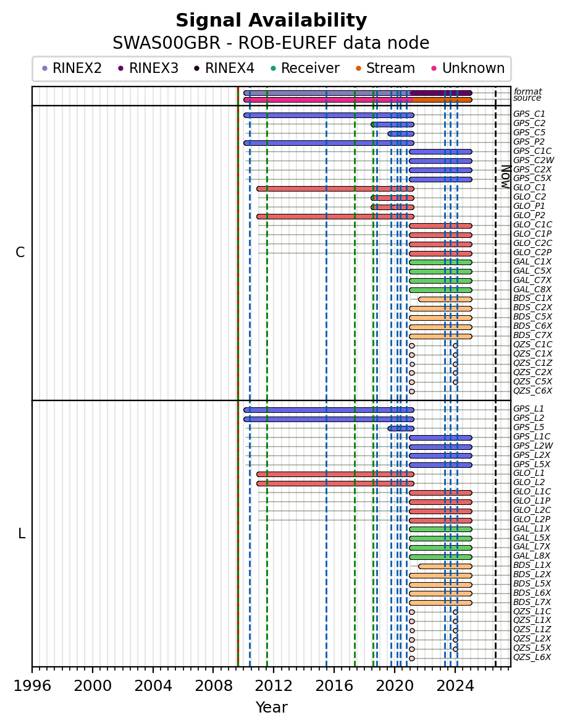This screenshot has height=728, width=567.
Task: Click the blue bar in GPS_P2 row
Action: coord(329,143)
